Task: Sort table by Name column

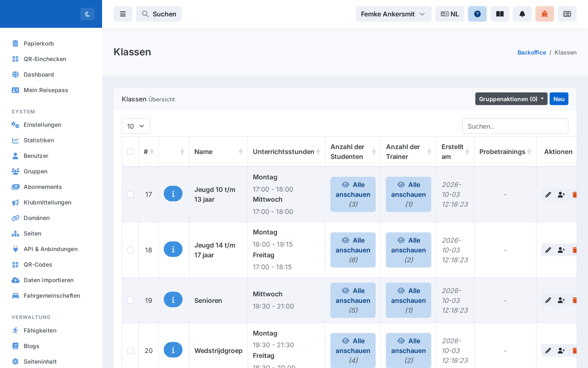Action: click(218, 152)
